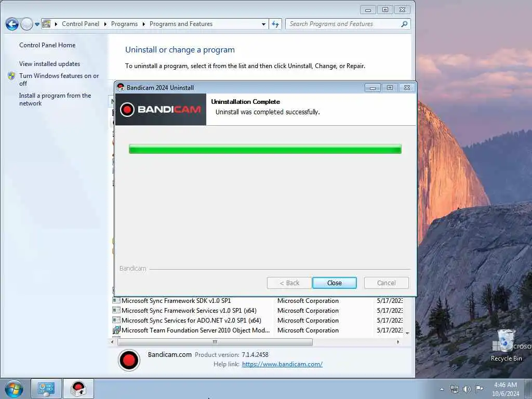Screen dimensions: 532x399
Task: Click the network tray icon
Action: (x=454, y=389)
